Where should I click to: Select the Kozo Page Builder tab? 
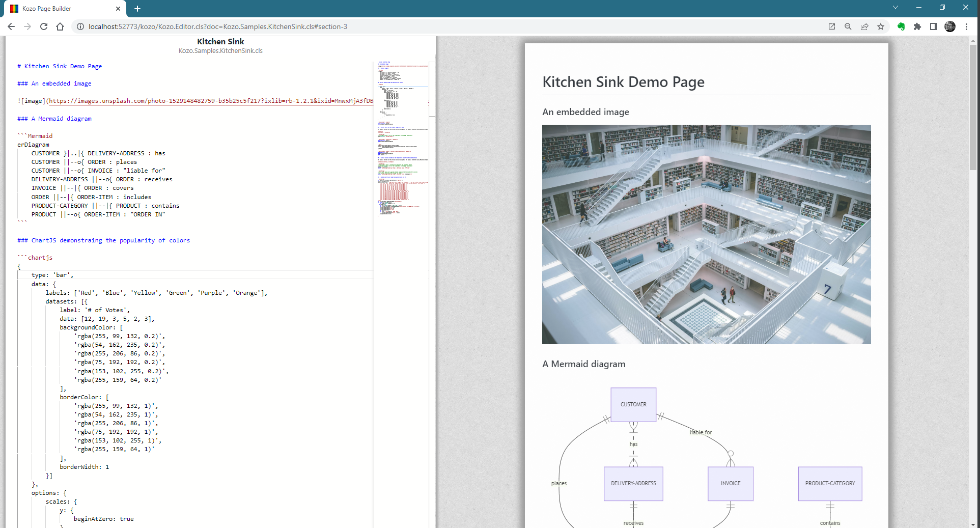(x=66, y=9)
